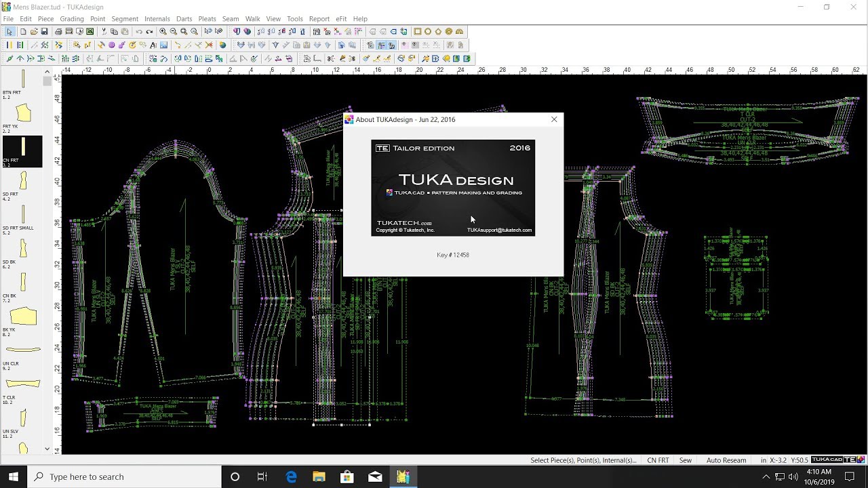868x488 pixels.
Task: Copy selection with the copy icon
Action: point(114,31)
